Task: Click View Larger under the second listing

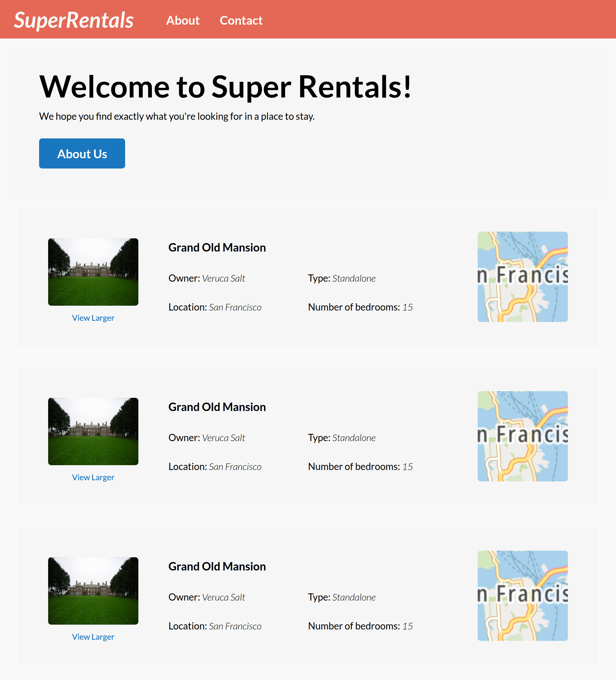Action: point(93,477)
